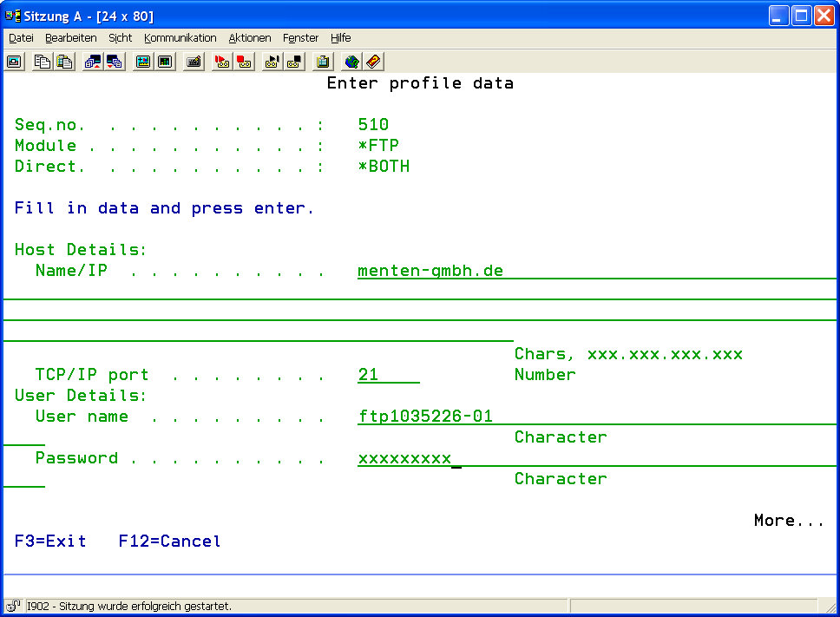This screenshot has width=840, height=617.
Task: Click the Receive File from Host icon
Action: click(x=114, y=62)
